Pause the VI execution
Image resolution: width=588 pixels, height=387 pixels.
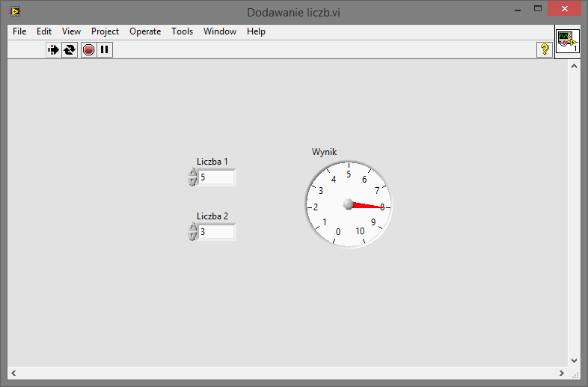pos(105,50)
